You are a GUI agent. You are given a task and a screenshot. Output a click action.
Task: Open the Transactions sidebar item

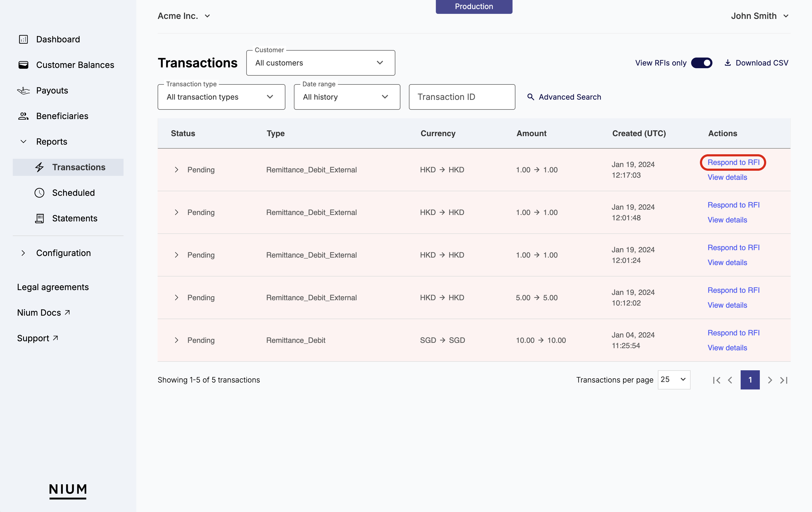click(x=79, y=167)
